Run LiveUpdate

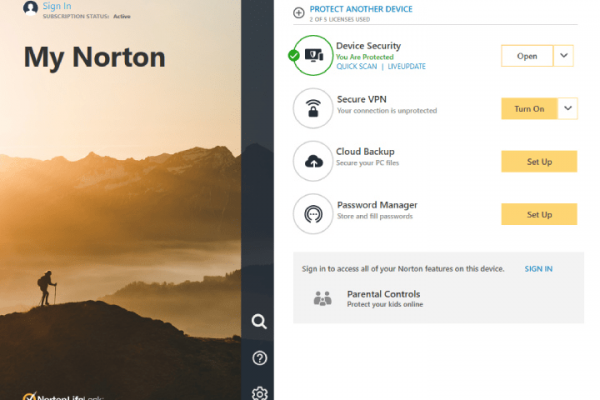tap(406, 66)
